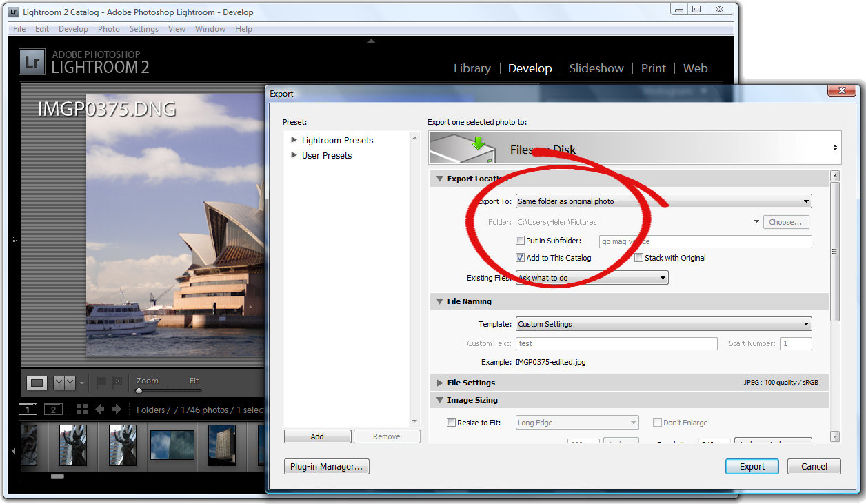Click Lightroom Lr logo identity plate

click(32, 61)
